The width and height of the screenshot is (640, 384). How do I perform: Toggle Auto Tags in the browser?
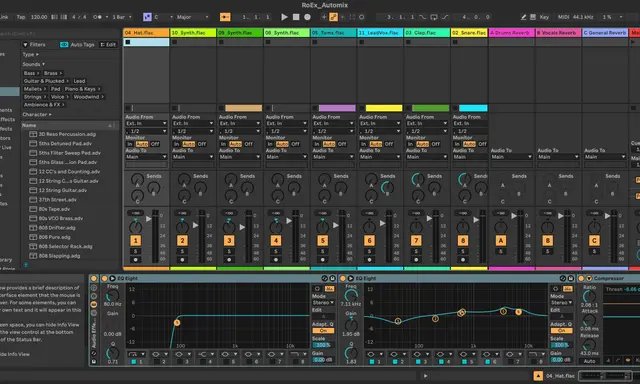point(78,44)
